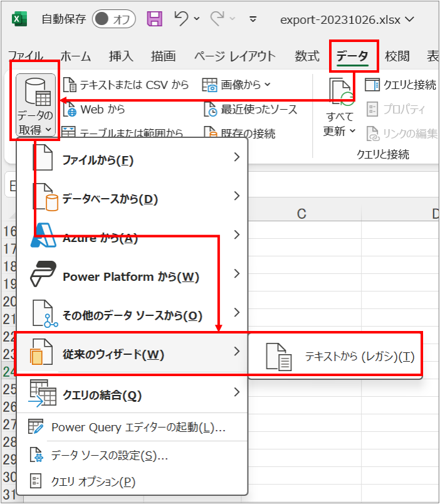Click the ファイルから blank page icon
The width and height of the screenshot is (440, 504).
(43, 157)
